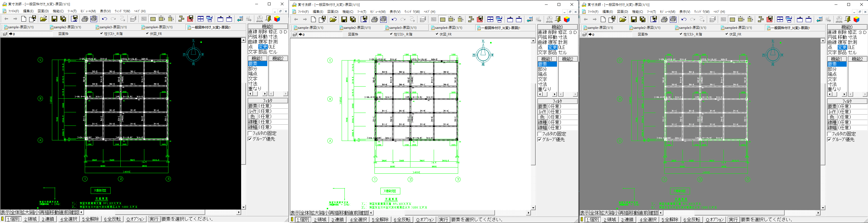Select 部品 function in right window 機能0 panel
Screen dimensions: 868x223
pyautogui.click(x=842, y=52)
